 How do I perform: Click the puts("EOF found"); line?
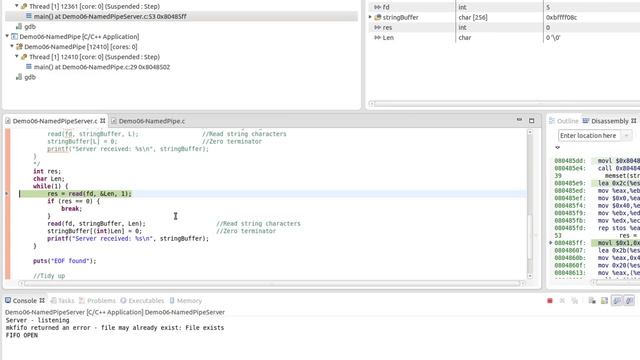pos(64,261)
